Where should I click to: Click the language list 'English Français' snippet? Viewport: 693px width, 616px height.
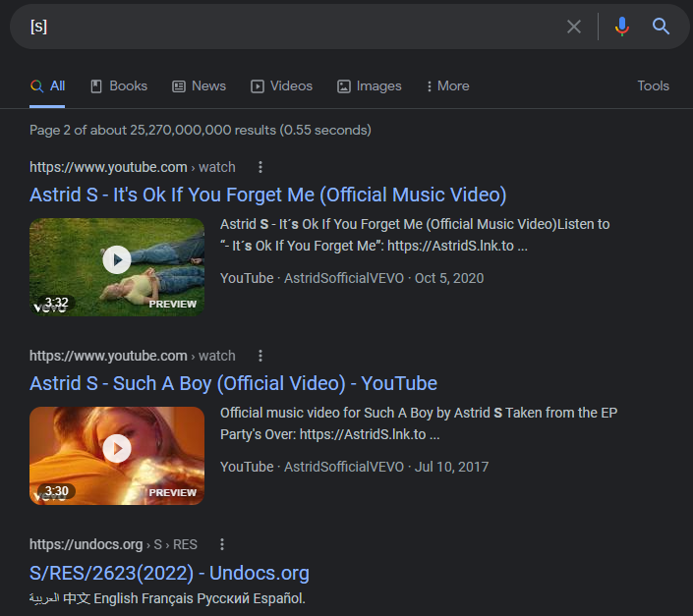167,598
